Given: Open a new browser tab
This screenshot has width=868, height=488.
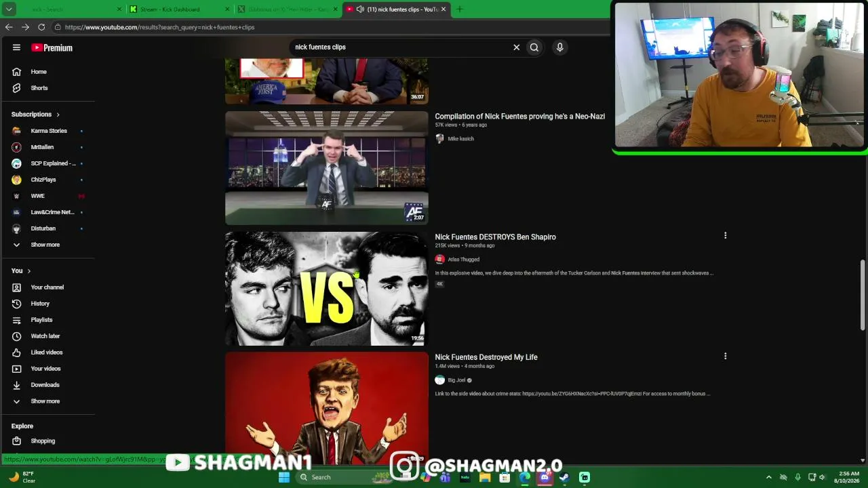Looking at the screenshot, I should [x=459, y=9].
